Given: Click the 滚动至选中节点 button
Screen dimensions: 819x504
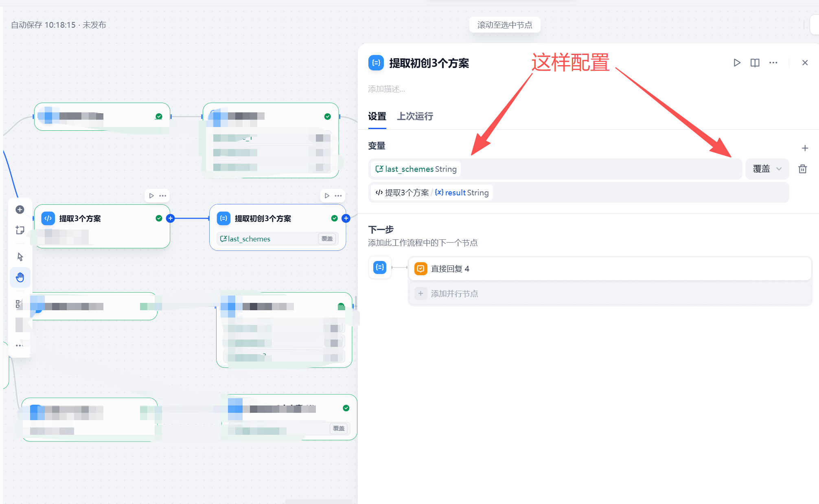Looking at the screenshot, I should pos(505,24).
